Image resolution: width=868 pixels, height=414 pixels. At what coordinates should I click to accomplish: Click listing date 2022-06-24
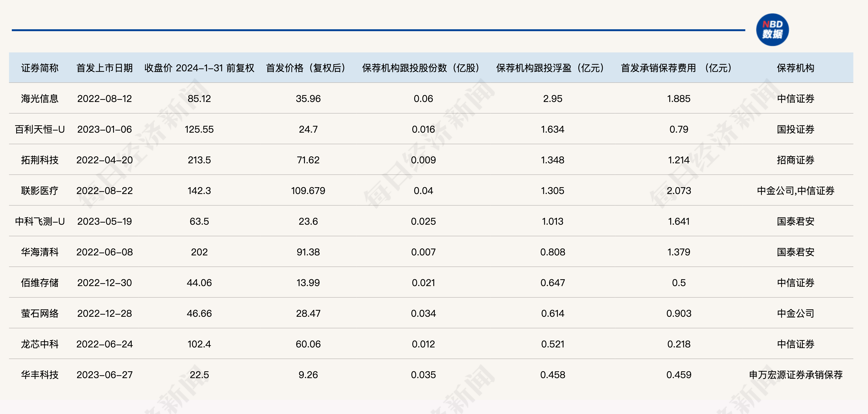pyautogui.click(x=105, y=344)
